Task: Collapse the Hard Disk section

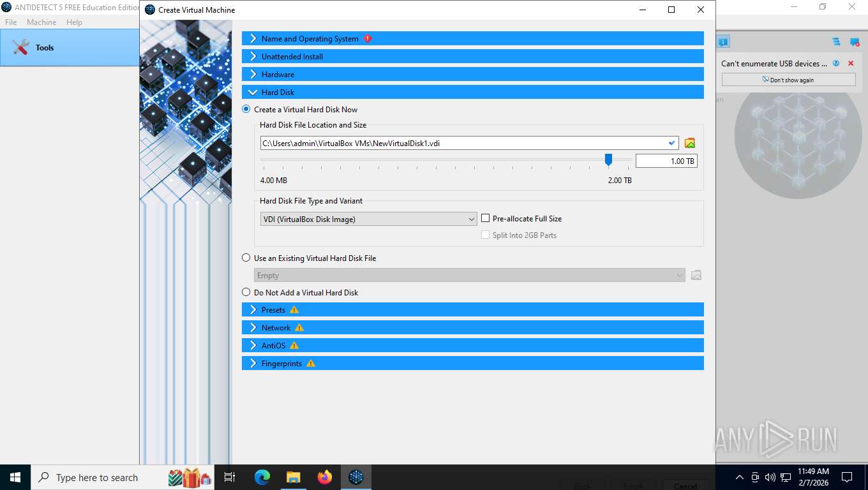Action: [x=472, y=92]
